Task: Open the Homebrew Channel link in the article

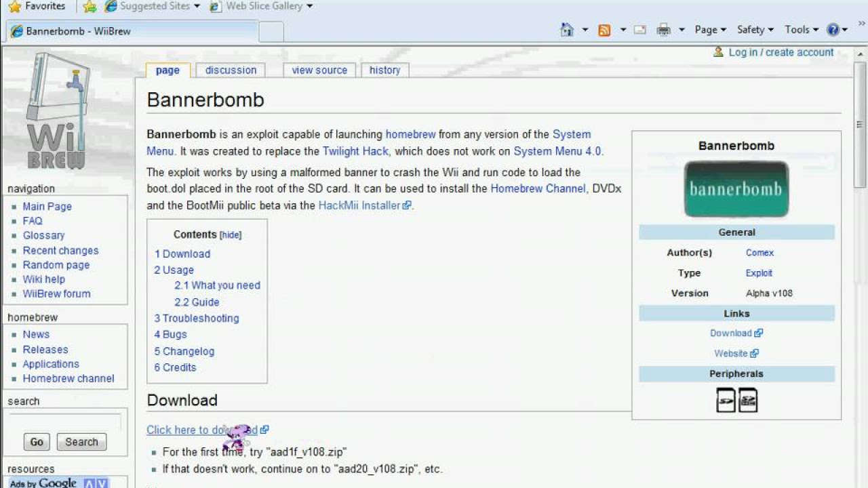Action: click(538, 188)
